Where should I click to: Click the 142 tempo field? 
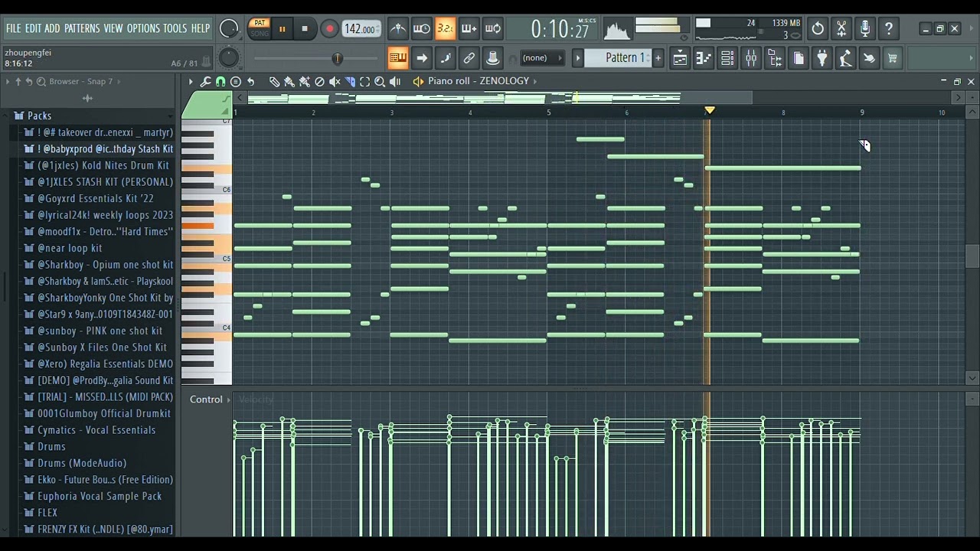(360, 29)
